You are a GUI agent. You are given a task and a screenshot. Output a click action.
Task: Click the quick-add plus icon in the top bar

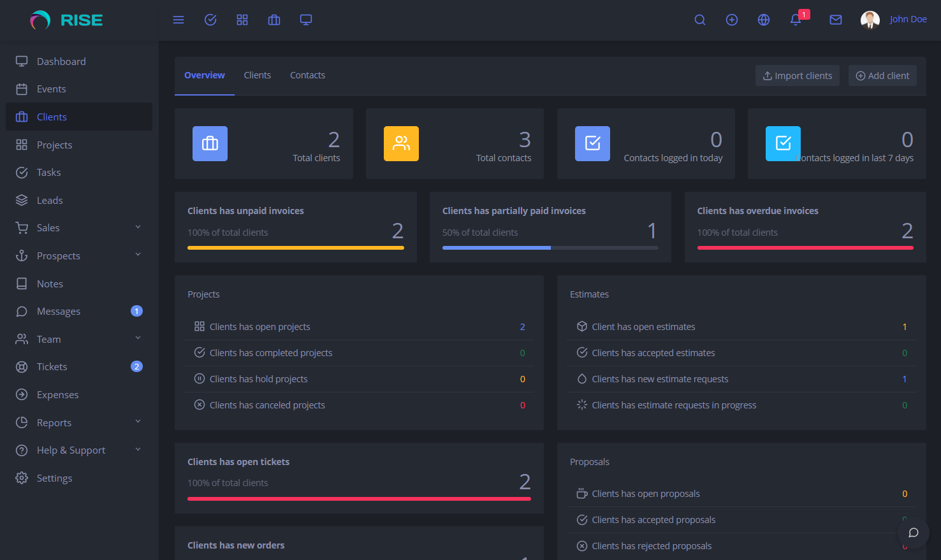click(x=731, y=20)
